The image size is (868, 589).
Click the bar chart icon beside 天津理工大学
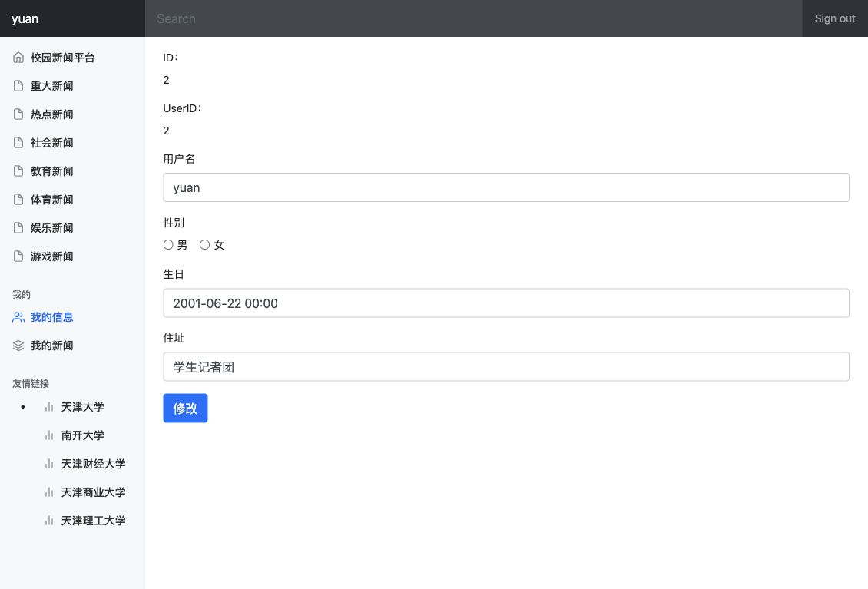tap(49, 521)
